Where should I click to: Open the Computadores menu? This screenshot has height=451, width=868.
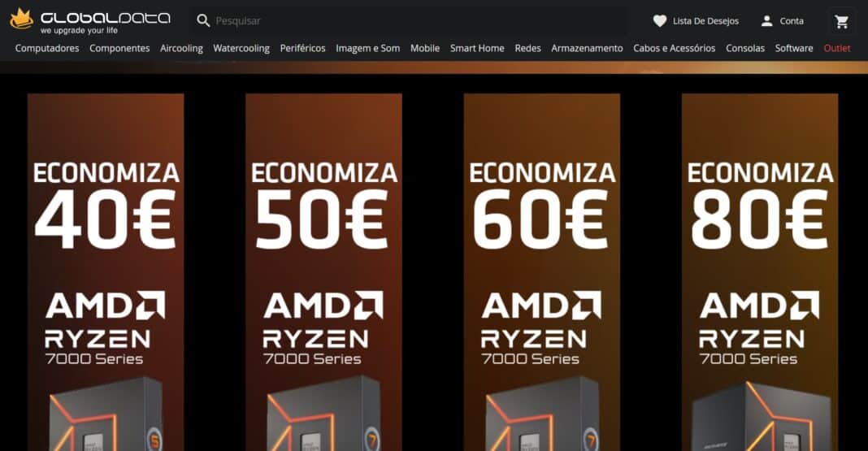pyautogui.click(x=47, y=48)
